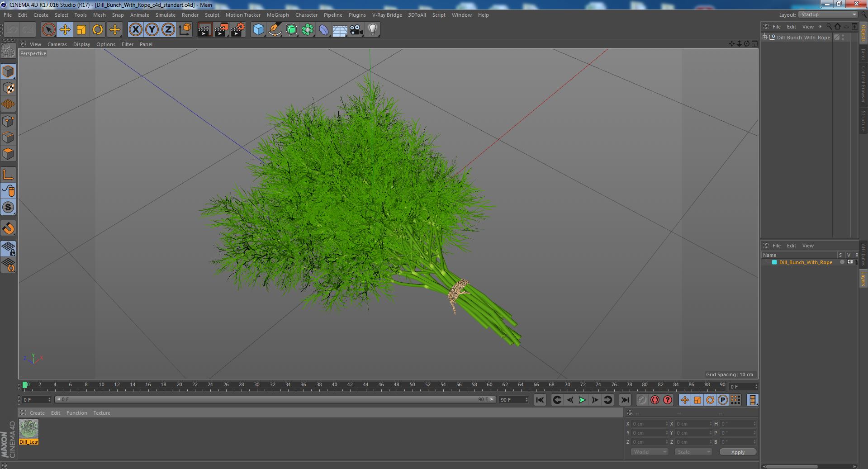Toggle rotation keyframe recording
The height and width of the screenshot is (469, 868).
[x=710, y=400]
